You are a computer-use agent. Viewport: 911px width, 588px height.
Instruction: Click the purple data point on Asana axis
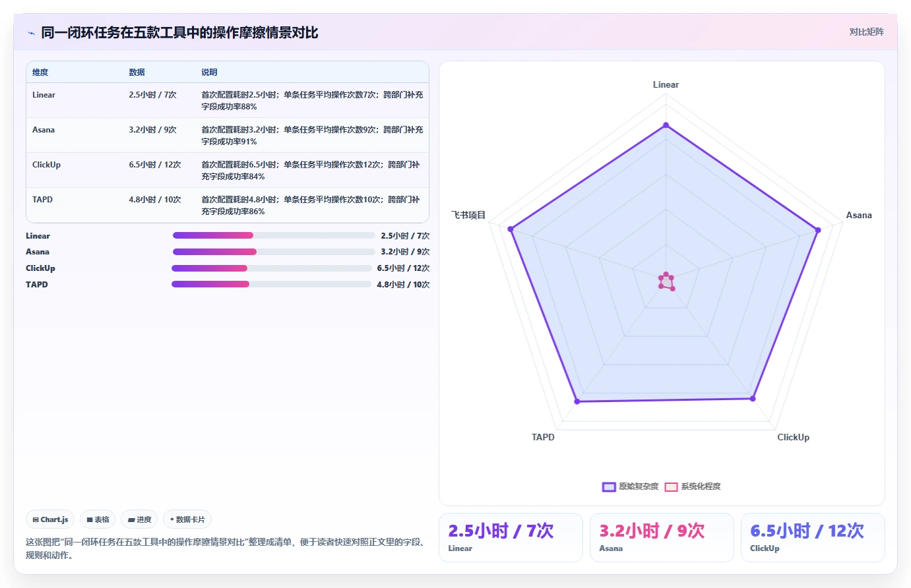[818, 230]
